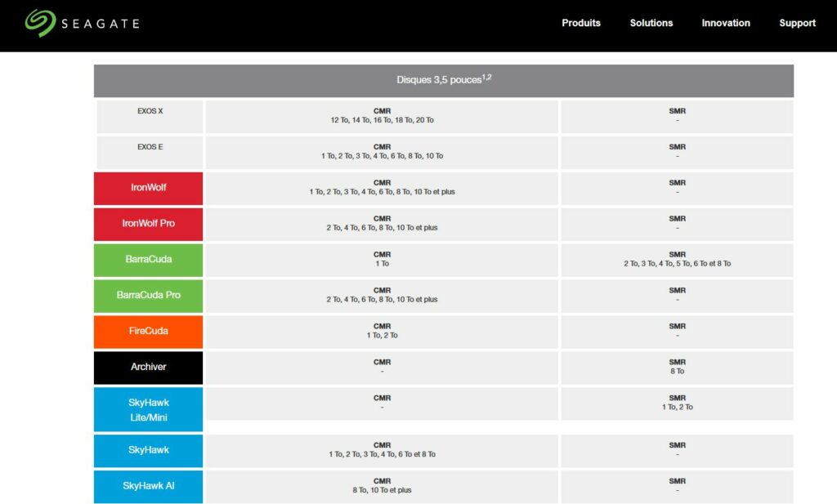This screenshot has width=837, height=504.
Task: Click BarraCuda SMR capacities '2 To, 3 To, 4 To, 5 To, 6 To et 8 To'
Action: [x=678, y=264]
